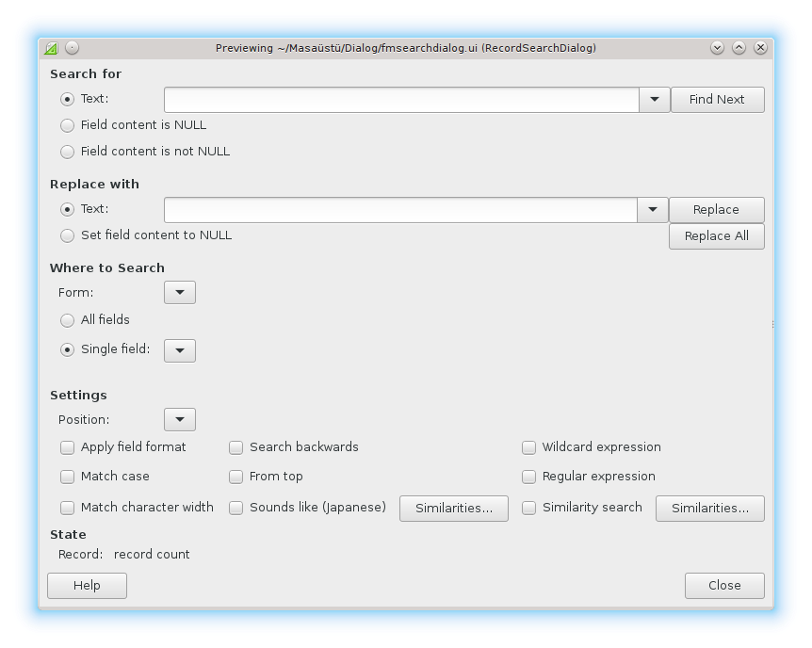Open the Single field combo box

point(180,350)
